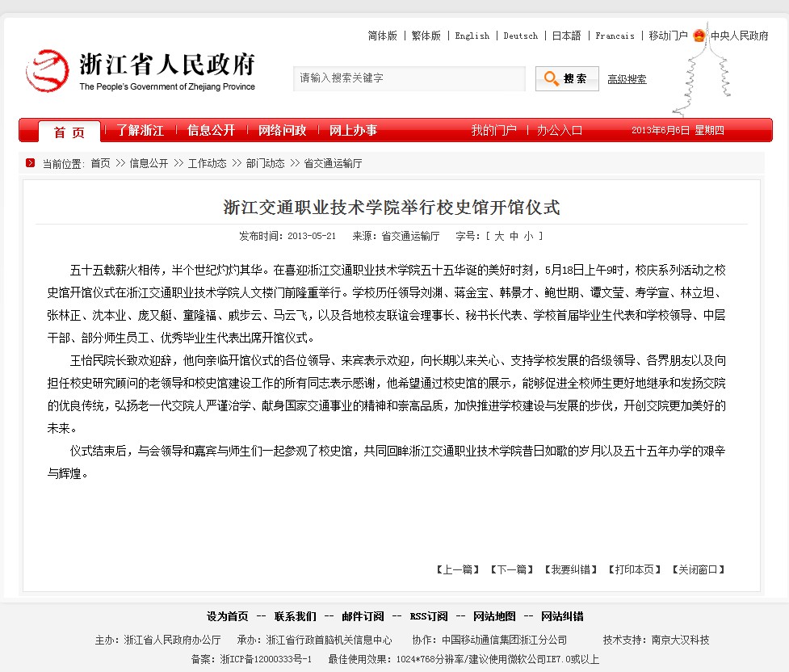Open the RSS订阅 subscription link
The width and height of the screenshot is (789, 672).
click(x=428, y=616)
